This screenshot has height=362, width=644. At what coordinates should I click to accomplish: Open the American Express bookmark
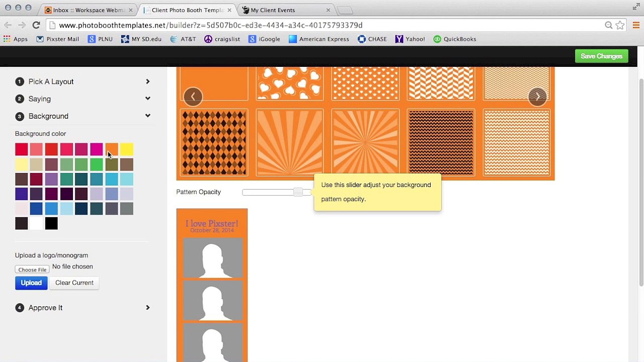point(319,39)
